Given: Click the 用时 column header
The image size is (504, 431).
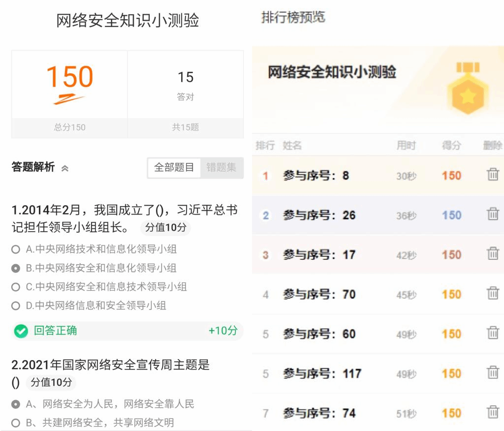Looking at the screenshot, I should [406, 146].
